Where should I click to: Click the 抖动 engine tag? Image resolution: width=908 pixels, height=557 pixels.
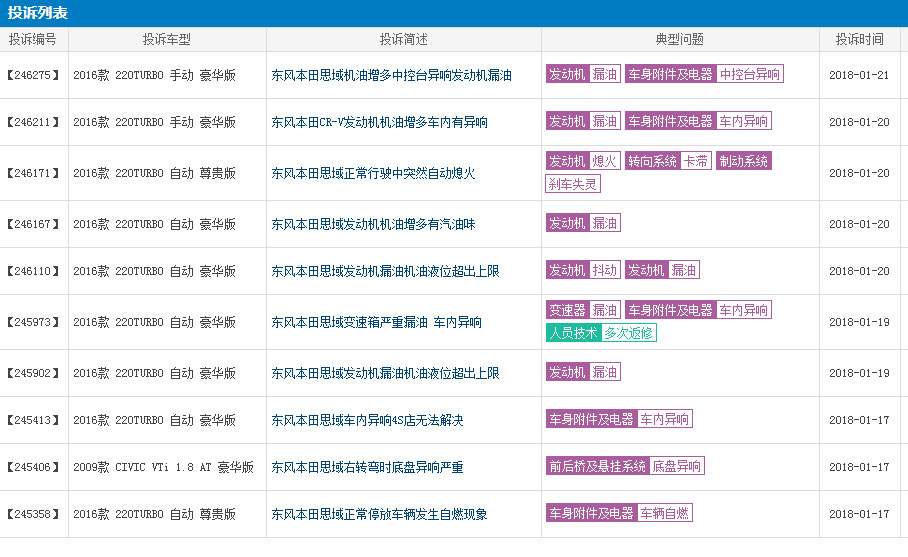[605, 270]
